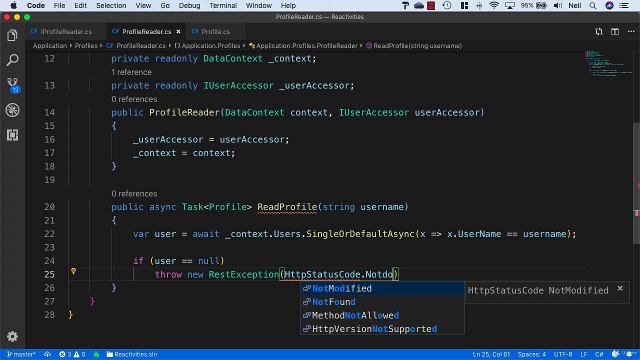The image size is (640, 360).
Task: Change encoding via UTF-8
Action: point(563,354)
